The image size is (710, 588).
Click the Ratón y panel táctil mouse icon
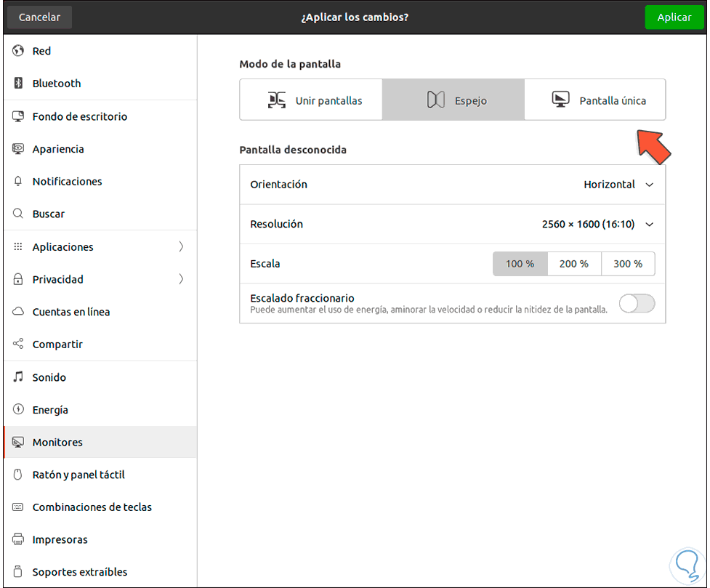tap(18, 475)
